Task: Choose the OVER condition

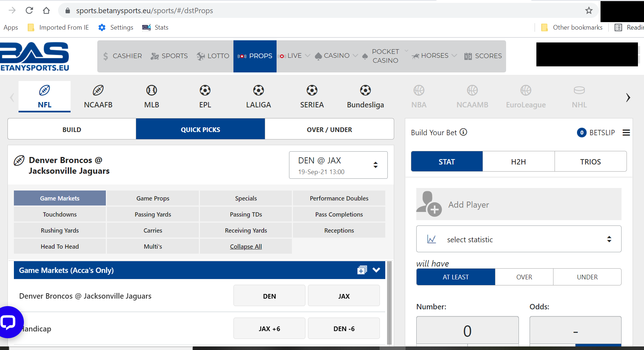Action: pyautogui.click(x=524, y=277)
